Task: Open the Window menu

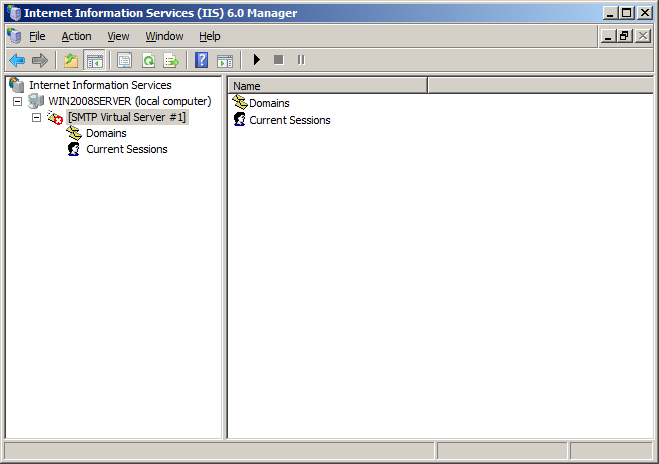Action: tap(164, 37)
